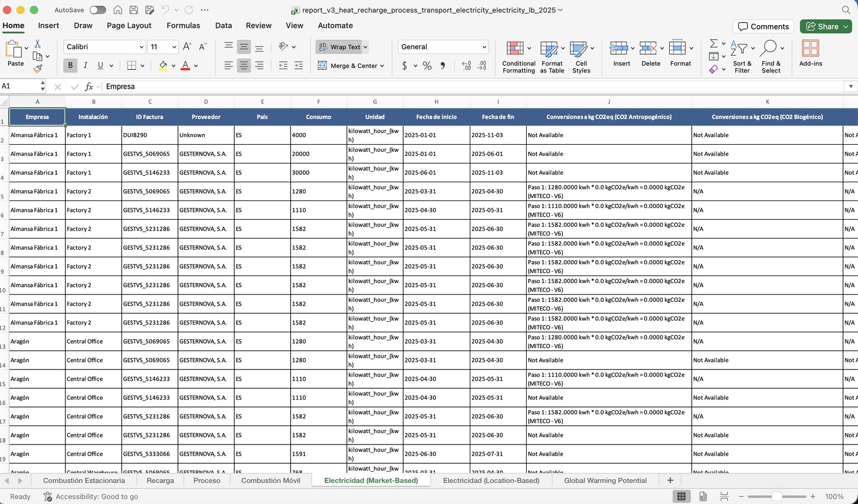Open the Data ribbon tab

click(x=224, y=25)
